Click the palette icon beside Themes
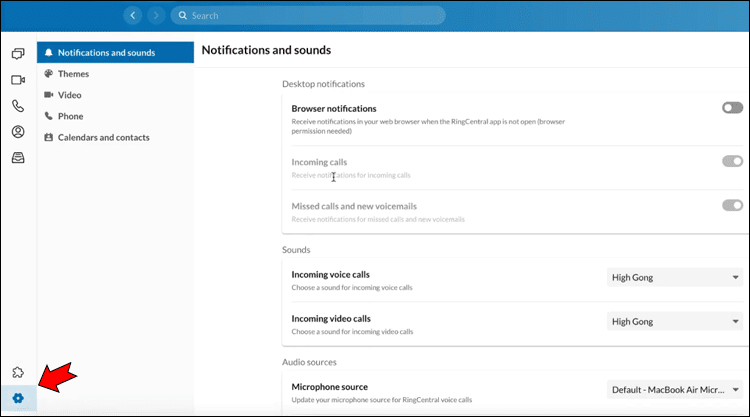The height and width of the screenshot is (417, 750). pos(48,74)
